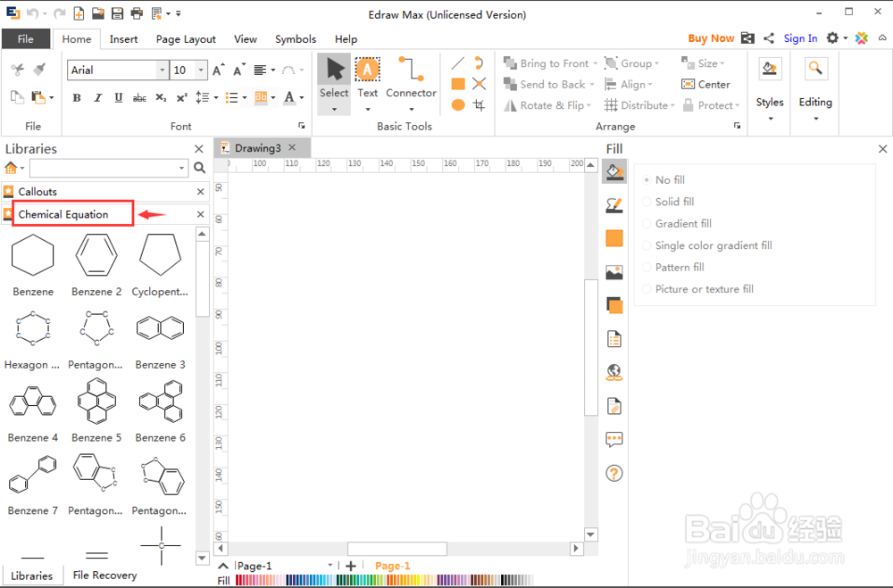Apply Underline formatting
Viewport: 893px width, 588px height.
(x=119, y=98)
